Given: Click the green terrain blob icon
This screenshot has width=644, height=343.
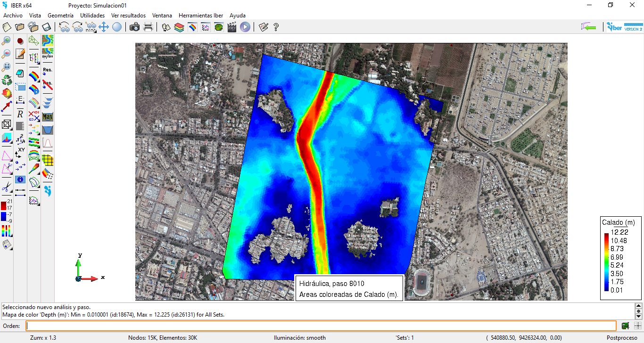Looking at the screenshot, I should pyautogui.click(x=219, y=27).
